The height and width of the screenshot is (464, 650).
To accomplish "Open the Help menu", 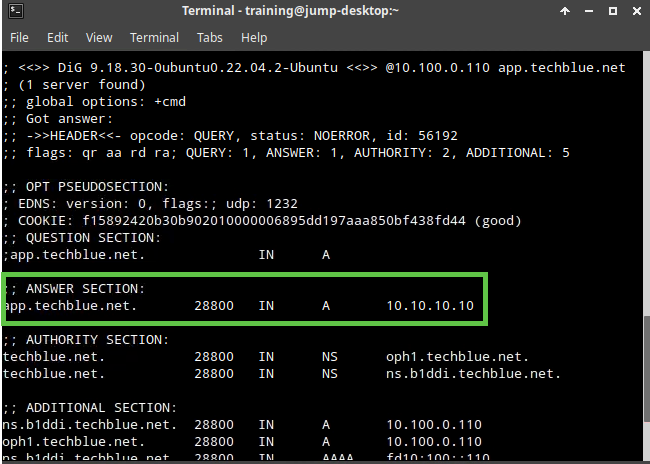I will click(x=254, y=38).
